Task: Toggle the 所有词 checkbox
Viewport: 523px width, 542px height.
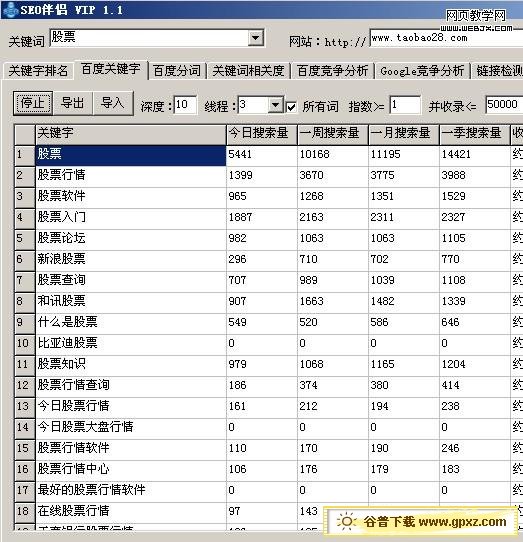Action: click(291, 106)
